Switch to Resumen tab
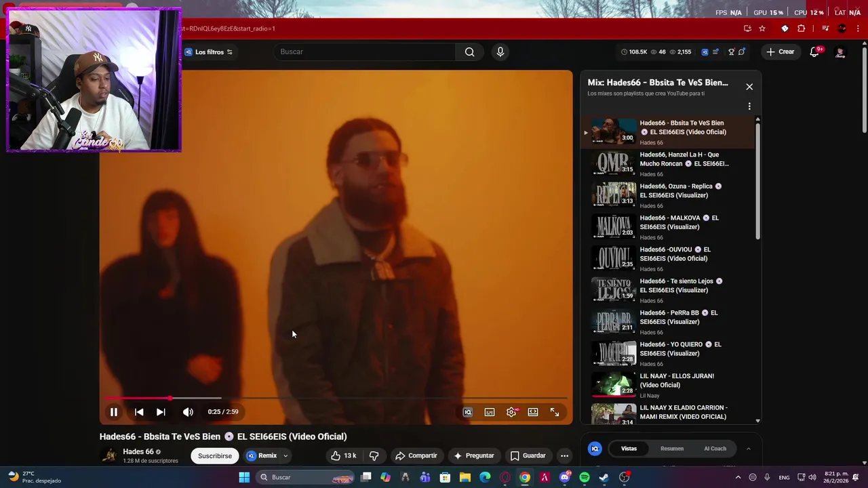Image resolution: width=868 pixels, height=488 pixels. tap(672, 449)
